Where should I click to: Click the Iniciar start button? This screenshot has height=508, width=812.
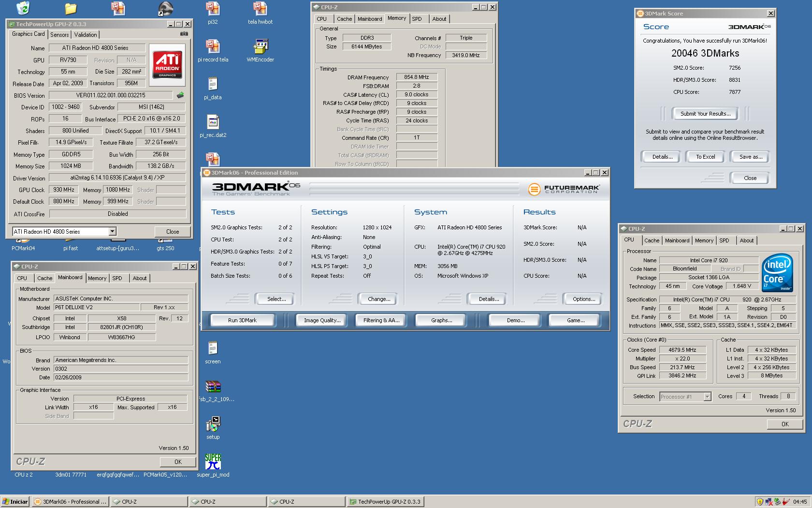point(15,502)
